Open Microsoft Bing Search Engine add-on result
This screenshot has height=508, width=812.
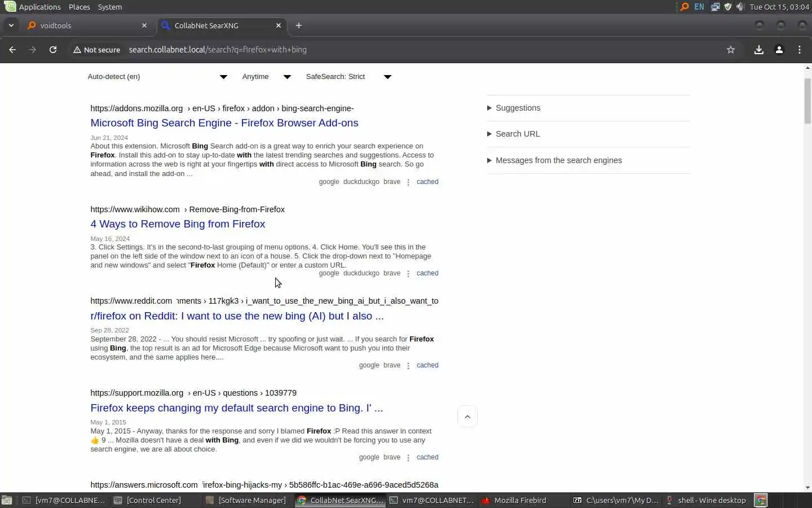coord(224,123)
